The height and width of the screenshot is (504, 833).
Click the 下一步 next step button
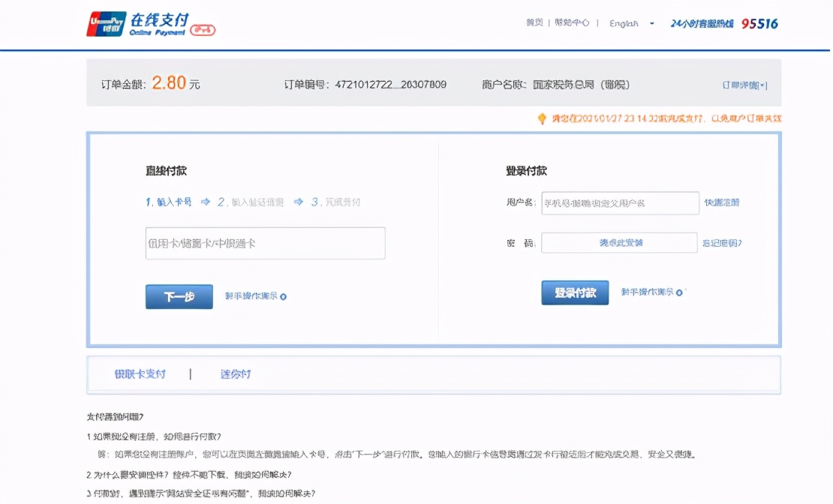[x=179, y=295]
